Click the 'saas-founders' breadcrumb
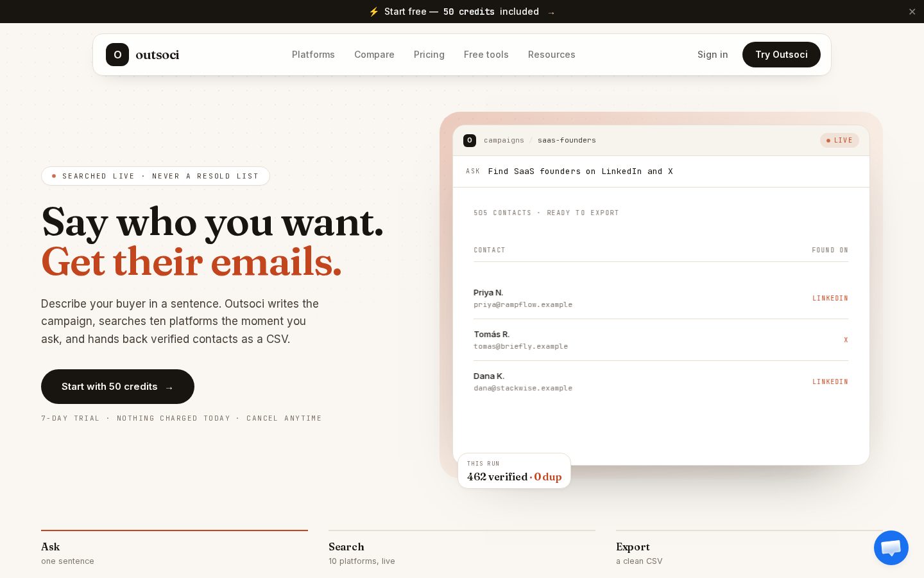The height and width of the screenshot is (578, 924). 567,140
